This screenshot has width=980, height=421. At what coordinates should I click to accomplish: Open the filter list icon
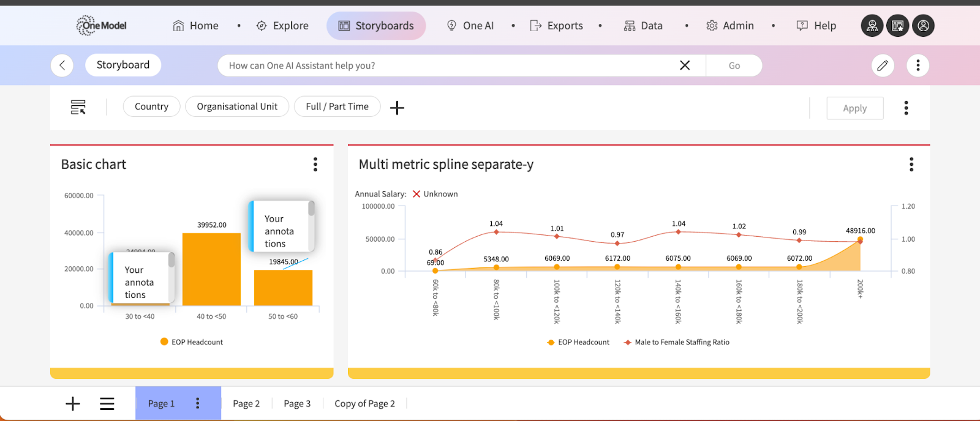(78, 107)
